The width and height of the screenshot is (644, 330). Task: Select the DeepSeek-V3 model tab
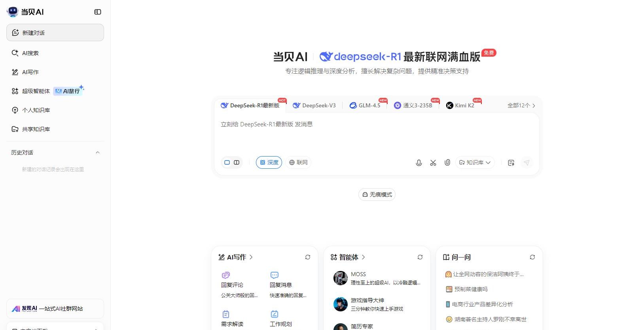314,105
